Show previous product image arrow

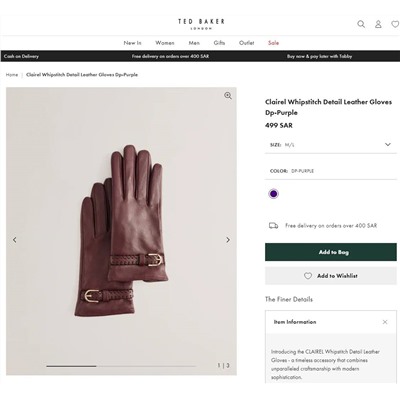pos(15,240)
